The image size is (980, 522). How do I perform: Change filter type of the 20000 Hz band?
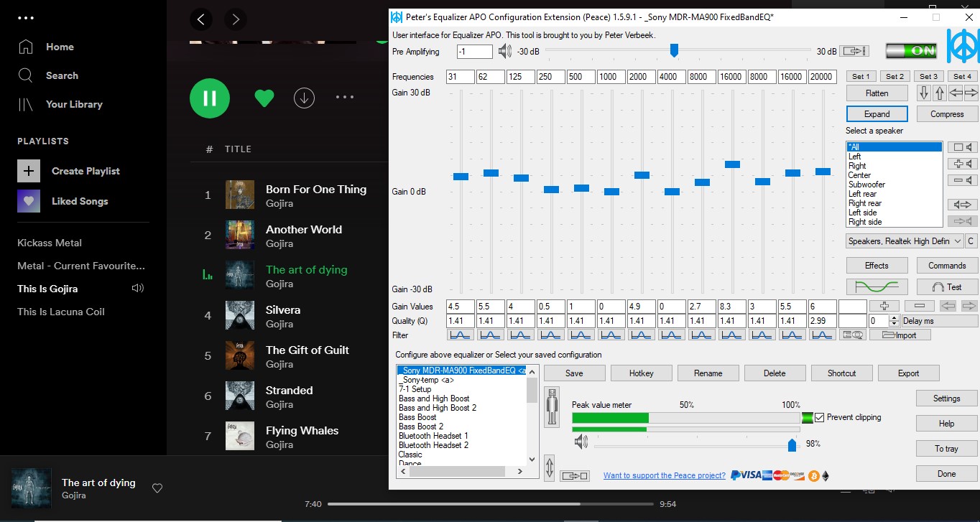[x=823, y=335]
